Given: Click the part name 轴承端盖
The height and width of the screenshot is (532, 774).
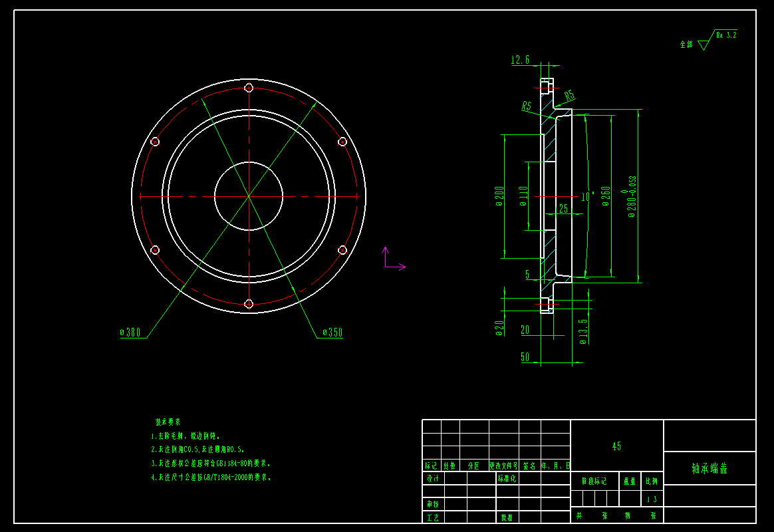Looking at the screenshot, I should click(x=709, y=468).
